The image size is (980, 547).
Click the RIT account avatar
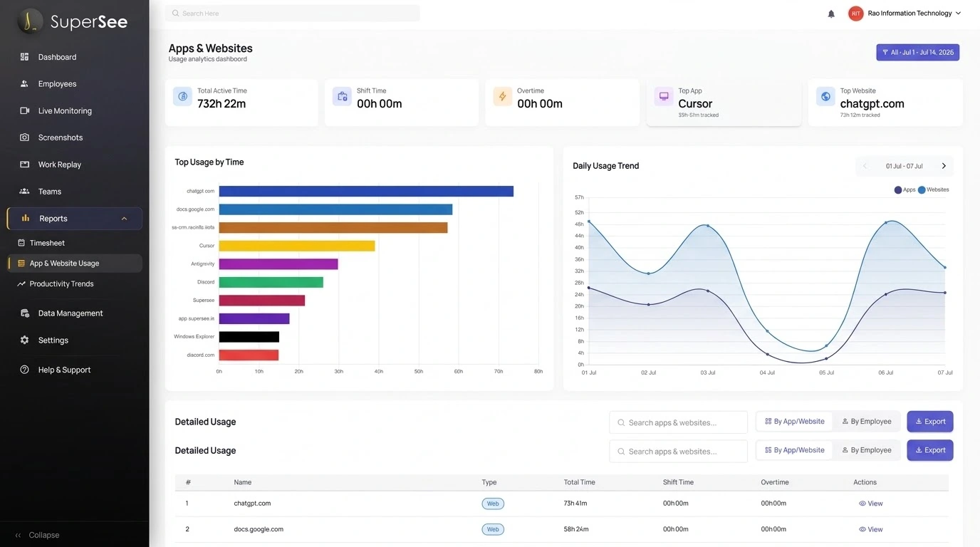[855, 14]
